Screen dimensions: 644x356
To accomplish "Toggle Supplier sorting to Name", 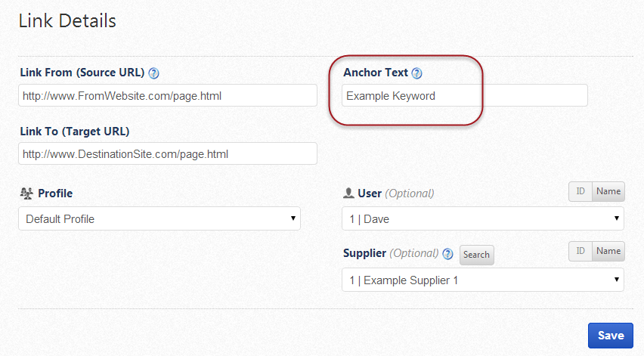I will pyautogui.click(x=608, y=252).
